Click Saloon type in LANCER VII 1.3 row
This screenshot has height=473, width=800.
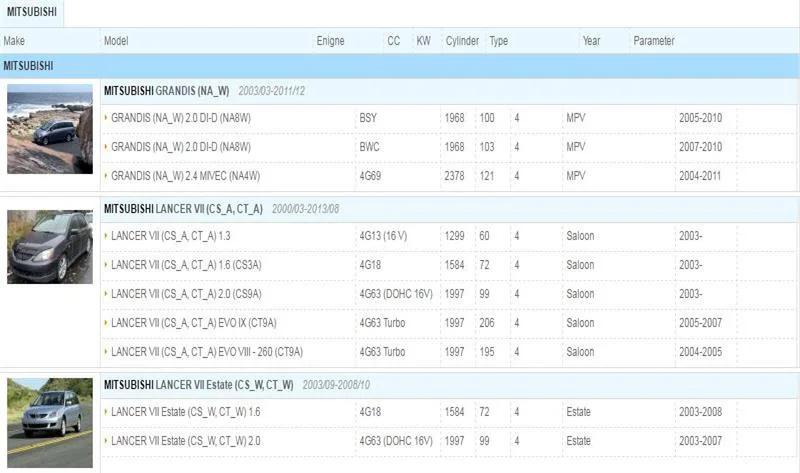tap(580, 236)
